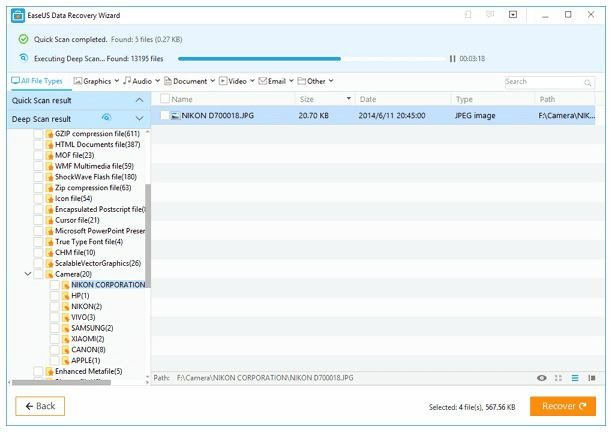Open the Audio filter
611x434 pixels.
(x=138, y=81)
